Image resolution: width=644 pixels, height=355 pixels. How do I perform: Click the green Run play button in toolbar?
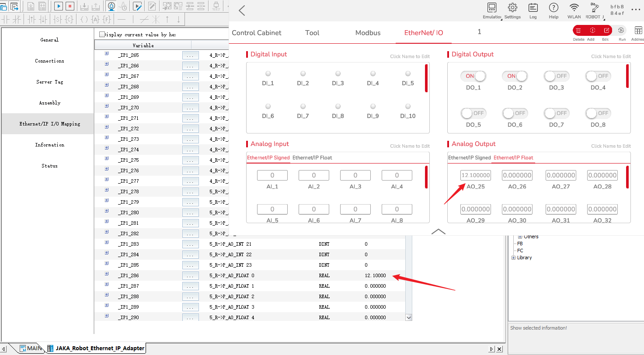click(x=59, y=6)
